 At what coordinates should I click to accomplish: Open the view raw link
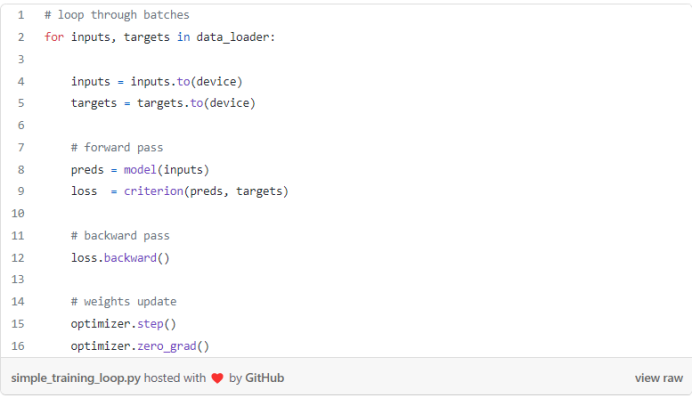click(x=659, y=378)
